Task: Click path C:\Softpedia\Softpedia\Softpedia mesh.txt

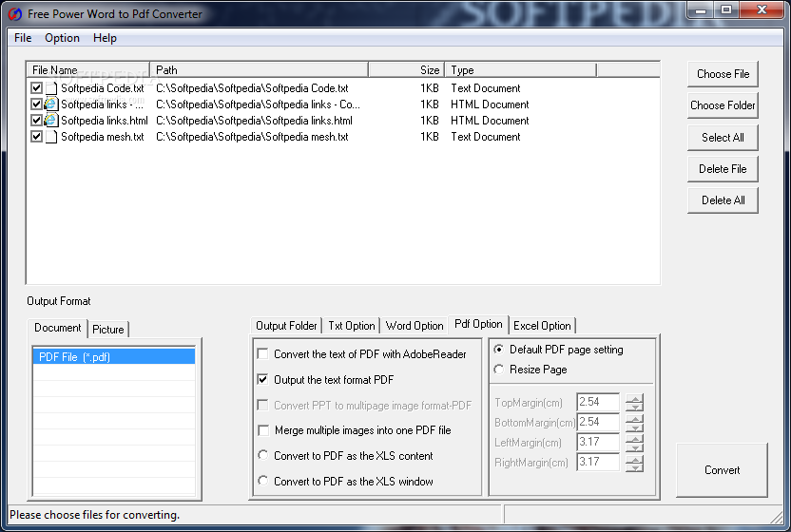Action: point(252,137)
